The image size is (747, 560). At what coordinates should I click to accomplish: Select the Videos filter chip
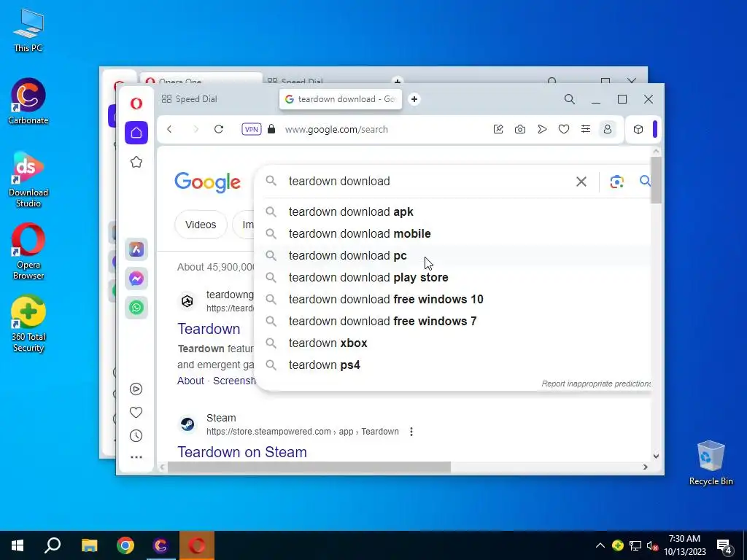click(201, 225)
